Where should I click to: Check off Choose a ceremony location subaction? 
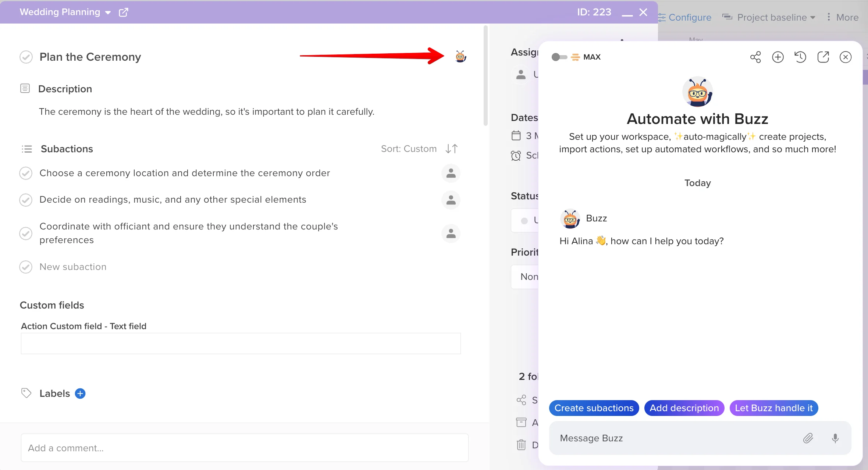(26, 173)
